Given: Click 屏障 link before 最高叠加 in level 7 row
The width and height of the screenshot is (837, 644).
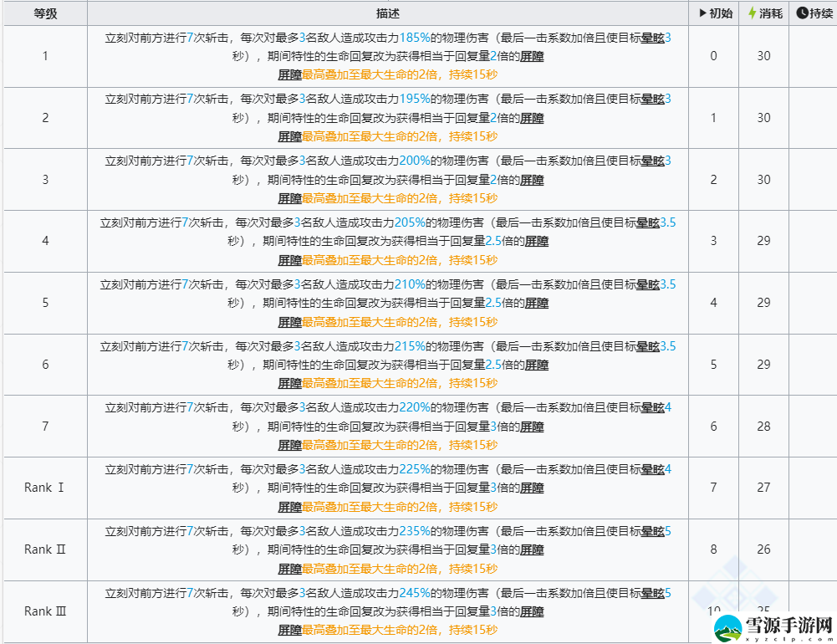Looking at the screenshot, I should tap(290, 445).
